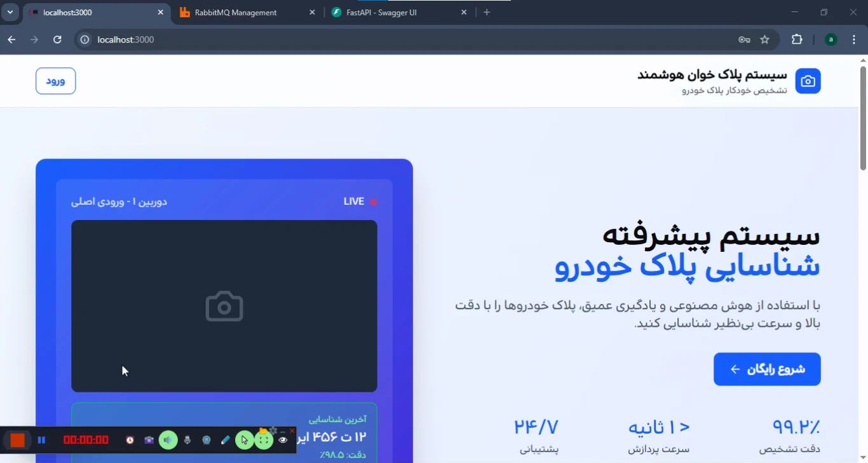Click the blue camera logo icon in header

coord(808,81)
